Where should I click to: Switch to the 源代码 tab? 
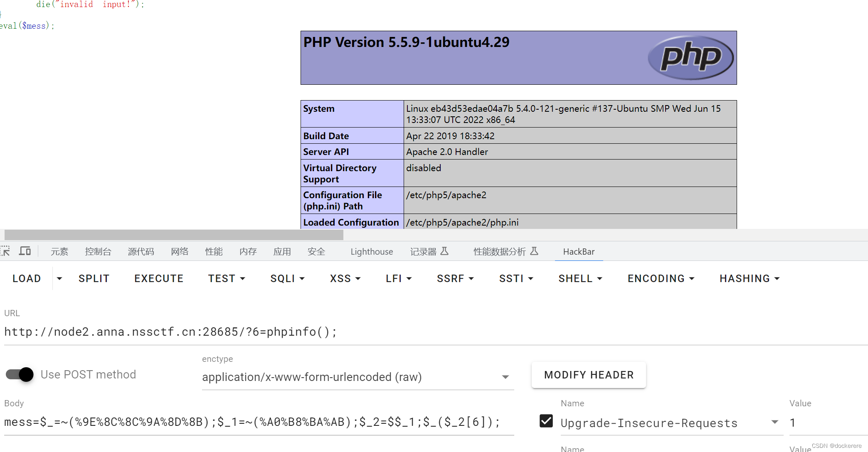click(141, 251)
